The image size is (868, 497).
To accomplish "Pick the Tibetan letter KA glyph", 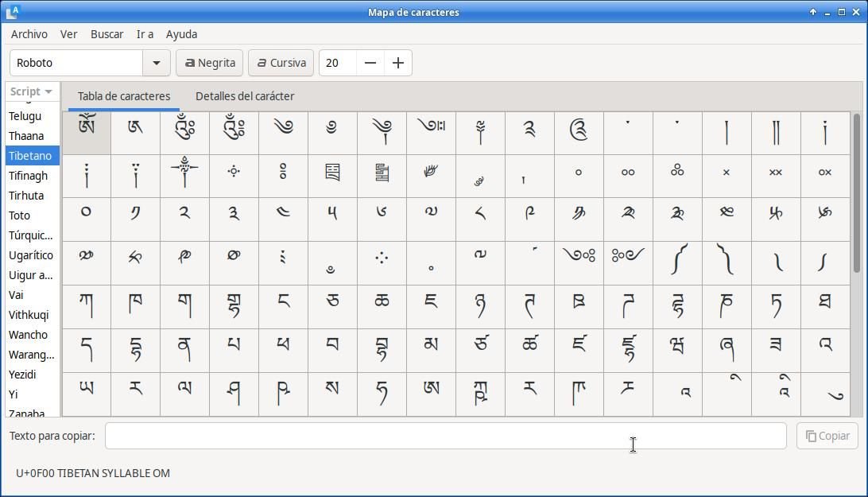I will point(87,306).
